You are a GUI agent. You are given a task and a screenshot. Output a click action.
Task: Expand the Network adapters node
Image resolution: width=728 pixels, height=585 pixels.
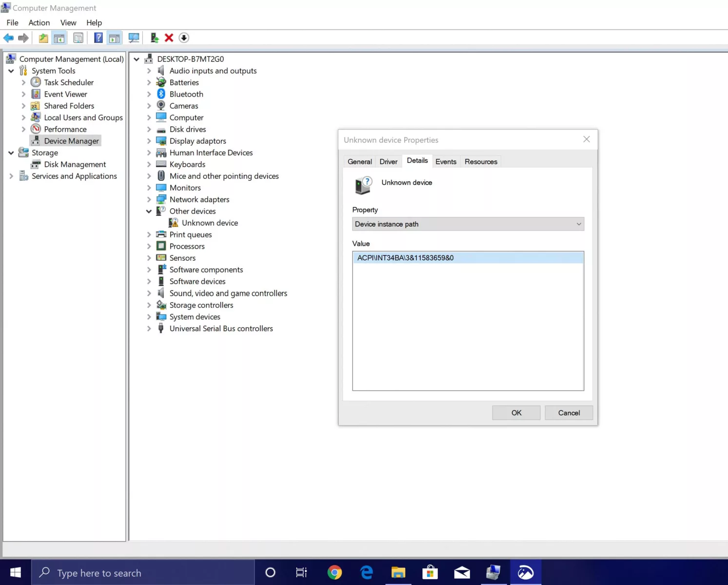(149, 199)
